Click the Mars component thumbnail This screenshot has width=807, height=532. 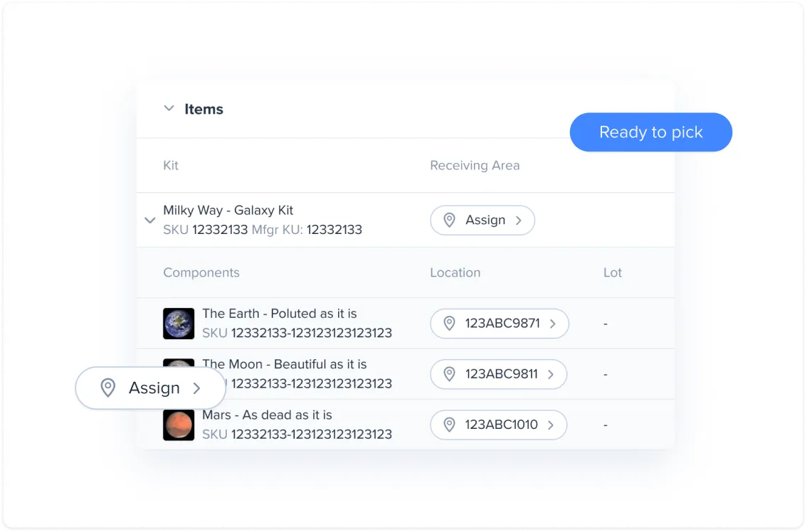[x=179, y=425]
